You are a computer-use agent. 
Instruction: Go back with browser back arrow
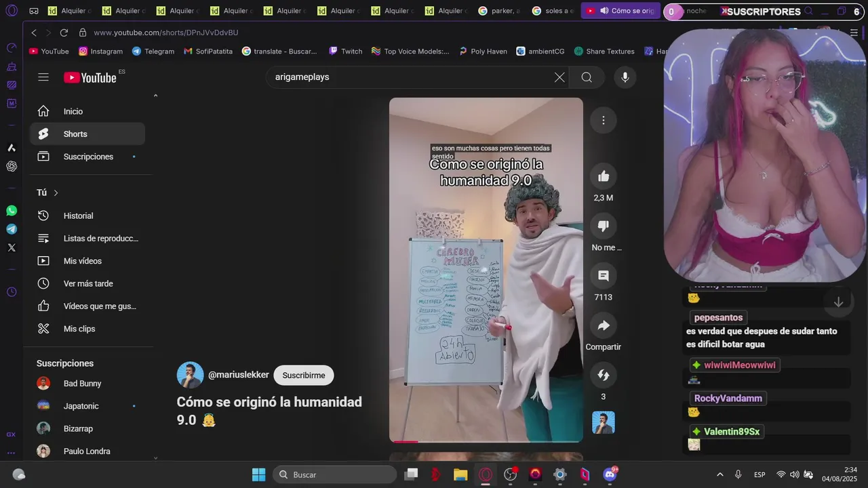34,33
